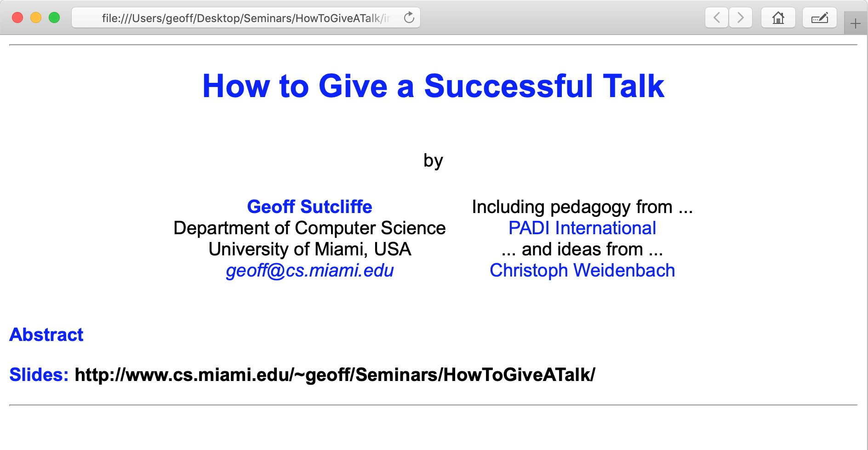Jump to the Abstract section link
The image size is (868, 450).
pos(46,335)
